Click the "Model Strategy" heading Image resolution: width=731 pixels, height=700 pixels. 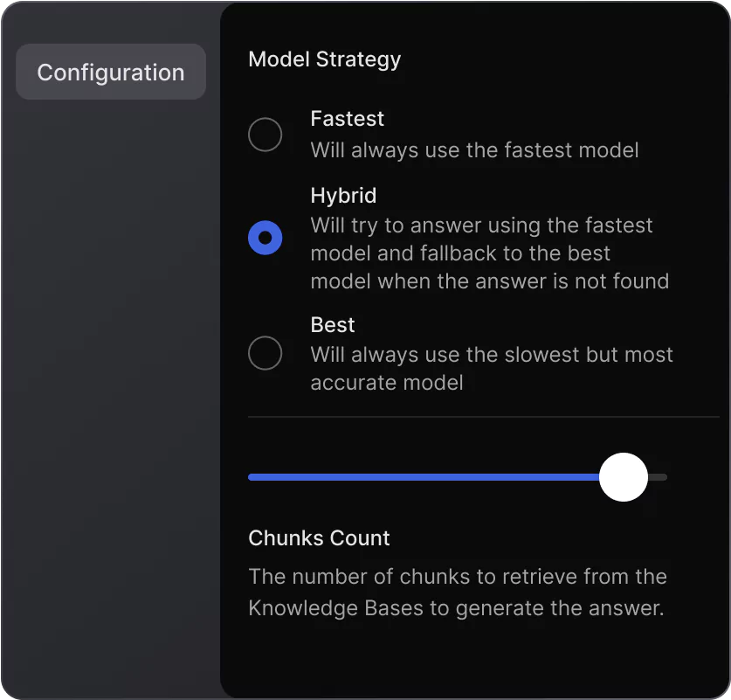324,59
